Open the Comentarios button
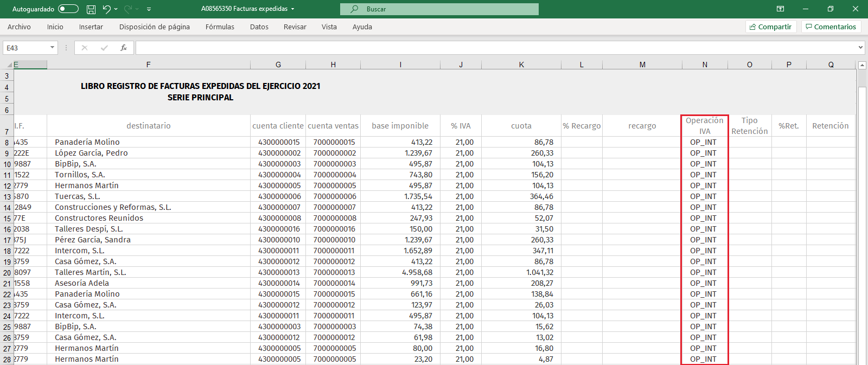This screenshot has height=365, width=868. tap(831, 27)
